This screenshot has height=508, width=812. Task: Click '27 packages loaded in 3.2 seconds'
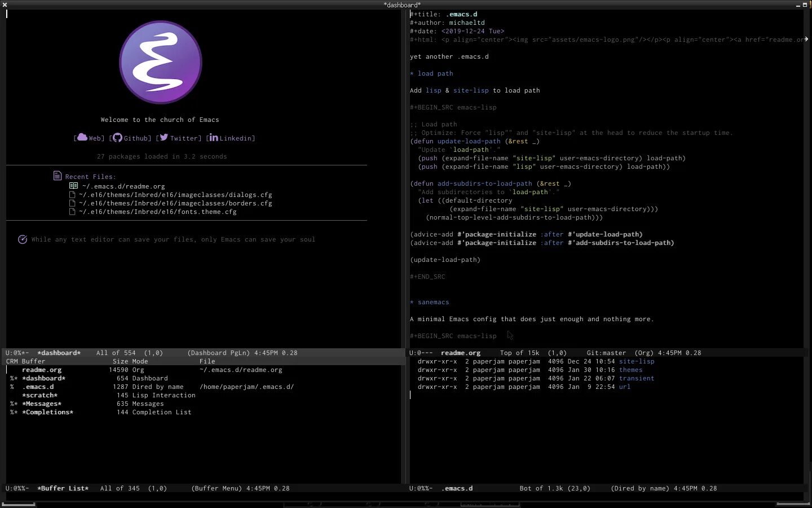[162, 156]
